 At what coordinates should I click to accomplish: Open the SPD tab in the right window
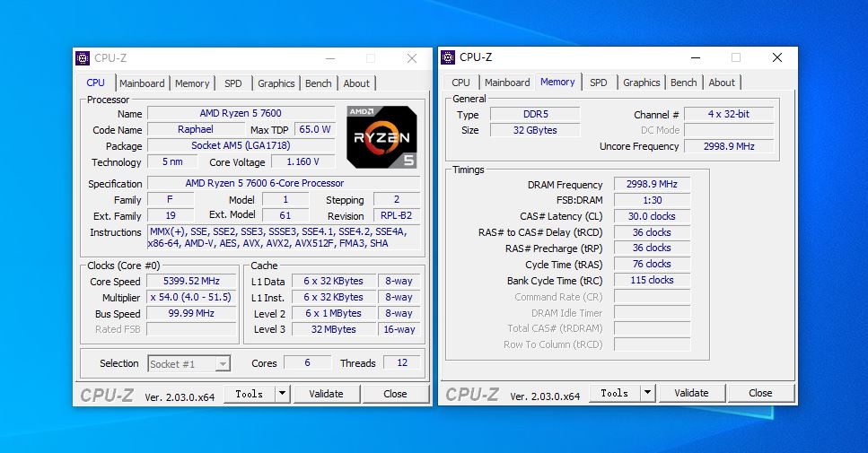tap(599, 83)
